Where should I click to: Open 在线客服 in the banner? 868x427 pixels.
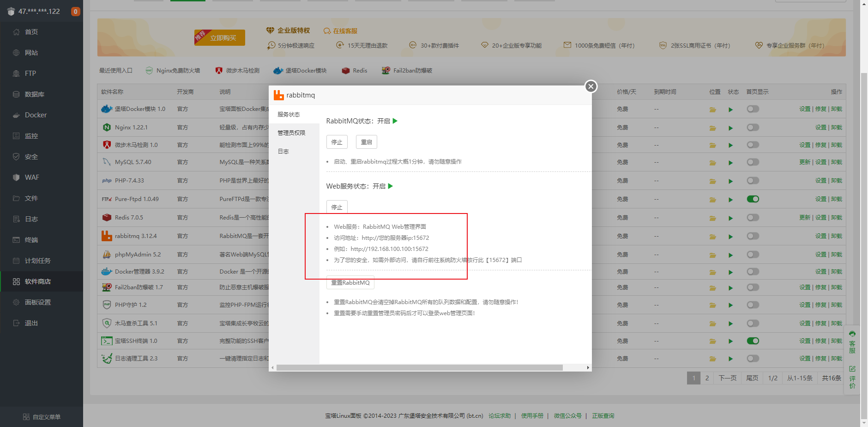coord(341,31)
